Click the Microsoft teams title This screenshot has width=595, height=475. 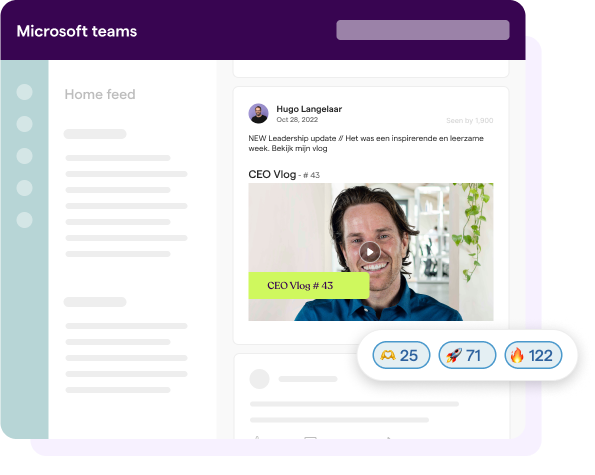[77, 31]
